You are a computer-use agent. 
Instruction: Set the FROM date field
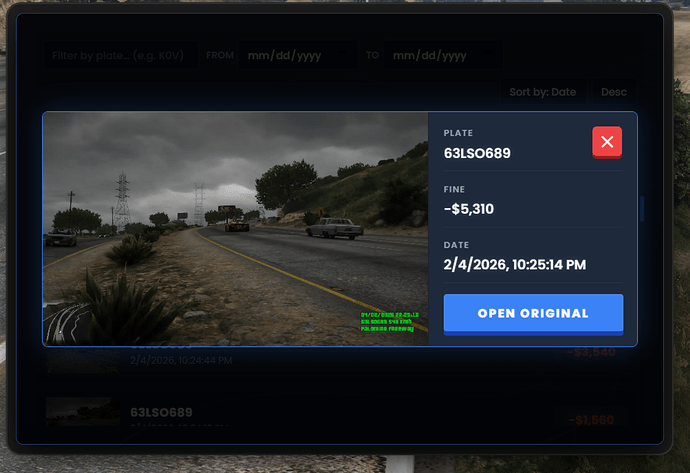pyautogui.click(x=298, y=55)
